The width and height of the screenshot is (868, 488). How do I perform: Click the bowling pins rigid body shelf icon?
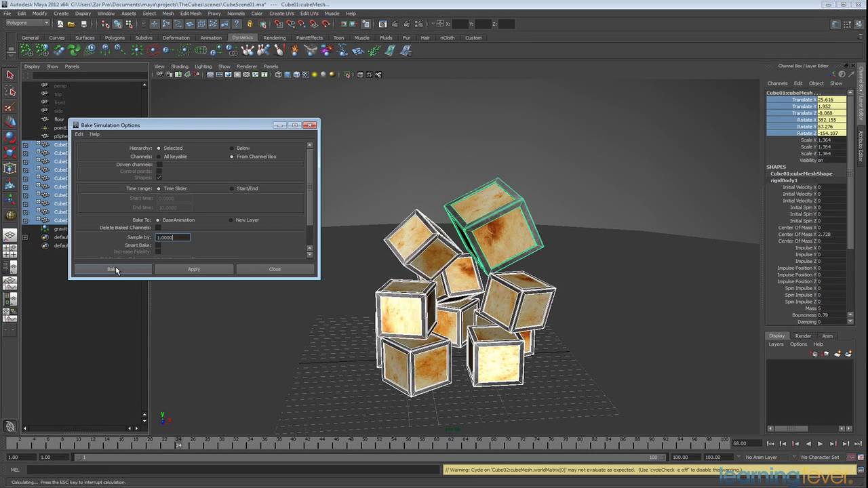248,50
